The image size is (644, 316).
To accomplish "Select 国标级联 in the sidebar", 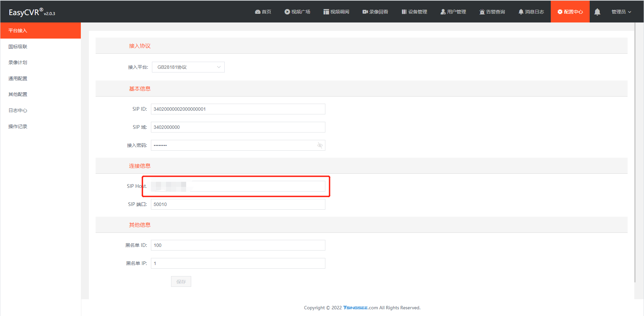I will pyautogui.click(x=41, y=47).
